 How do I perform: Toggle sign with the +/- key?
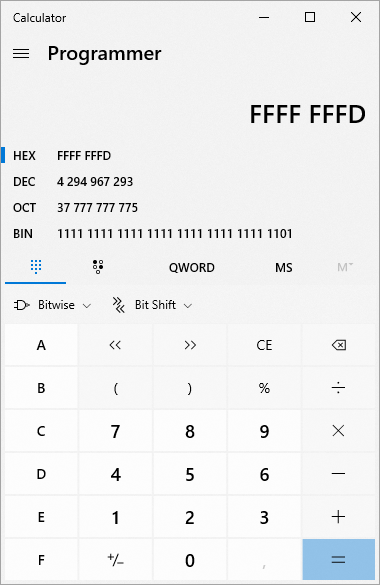tap(115, 560)
